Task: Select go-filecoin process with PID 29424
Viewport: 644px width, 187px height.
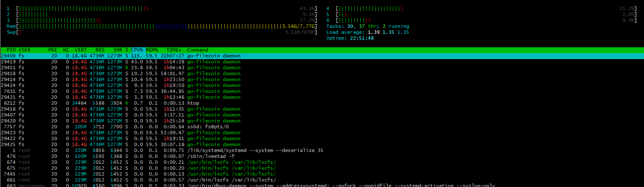Action: [322, 85]
